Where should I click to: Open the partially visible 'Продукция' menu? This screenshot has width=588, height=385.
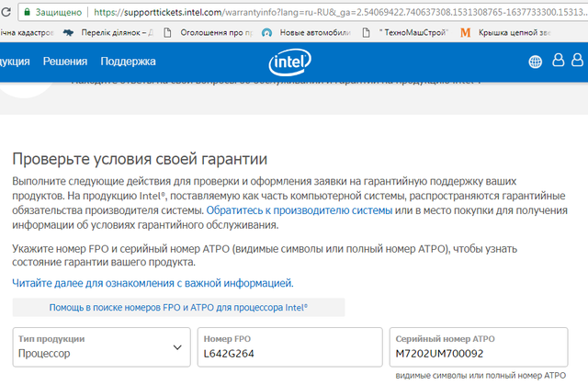tap(15, 62)
